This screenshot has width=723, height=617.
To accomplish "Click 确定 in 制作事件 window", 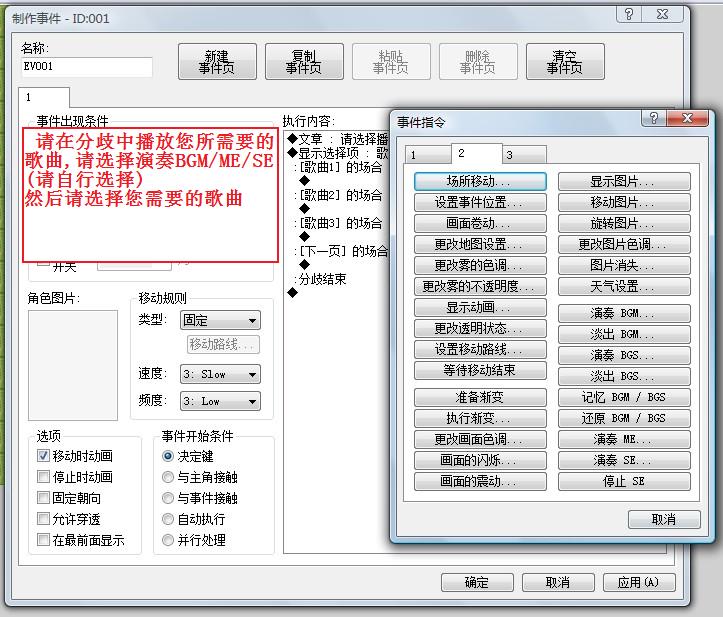I will [x=477, y=582].
